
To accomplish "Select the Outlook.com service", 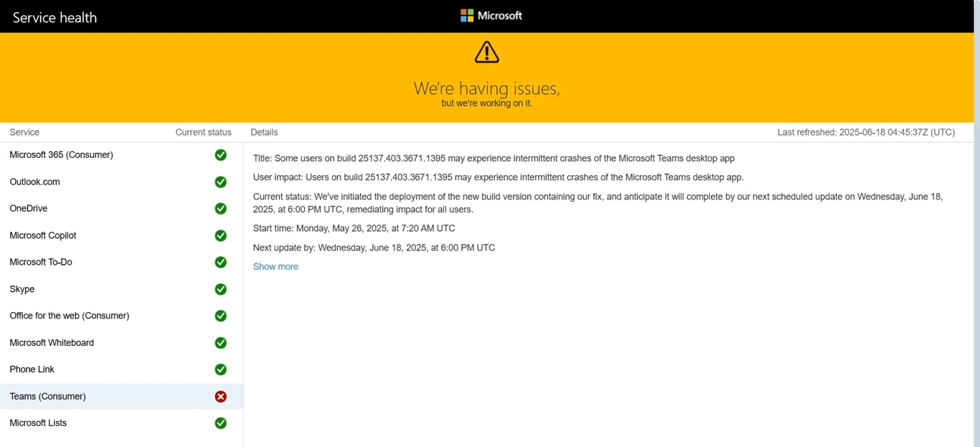I will [x=121, y=182].
